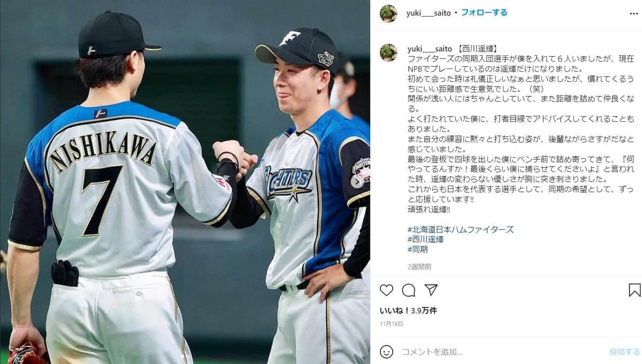Submit comment with 投稿する button

coord(624,352)
